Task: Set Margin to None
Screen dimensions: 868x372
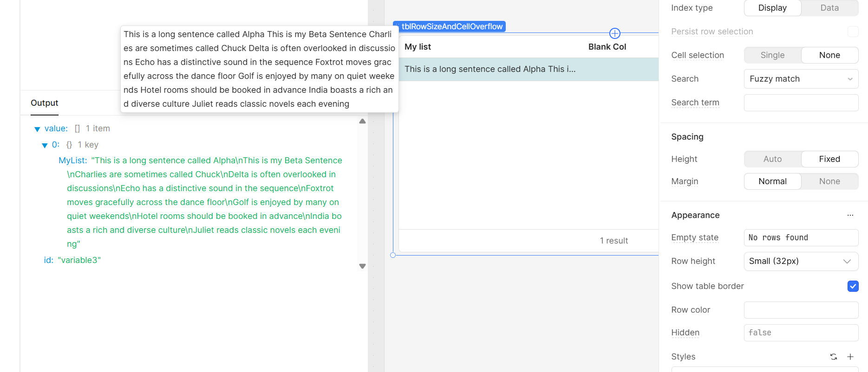Action: [x=829, y=181]
